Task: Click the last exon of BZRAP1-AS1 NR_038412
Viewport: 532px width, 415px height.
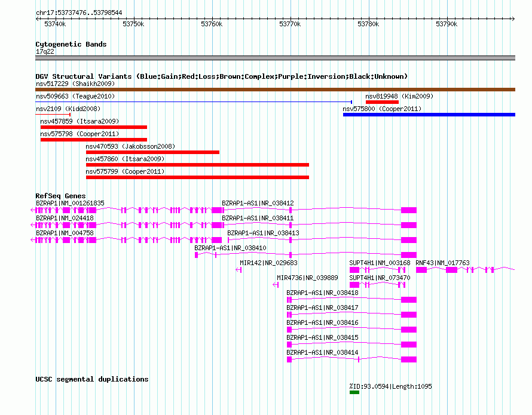Action: point(409,210)
